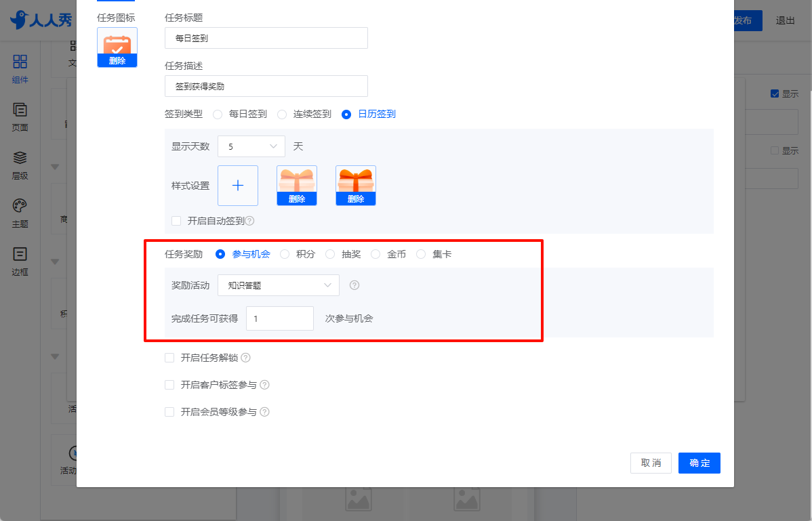The width and height of the screenshot is (812, 521).
Task: Click help icon beside 开启客户标签参与
Action: [x=264, y=384]
